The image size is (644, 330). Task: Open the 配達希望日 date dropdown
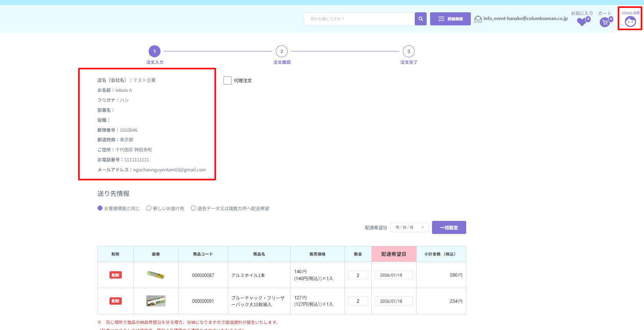click(x=409, y=227)
